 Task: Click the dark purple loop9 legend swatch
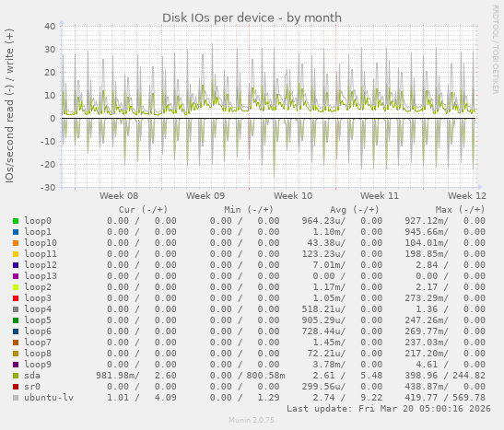16,365
